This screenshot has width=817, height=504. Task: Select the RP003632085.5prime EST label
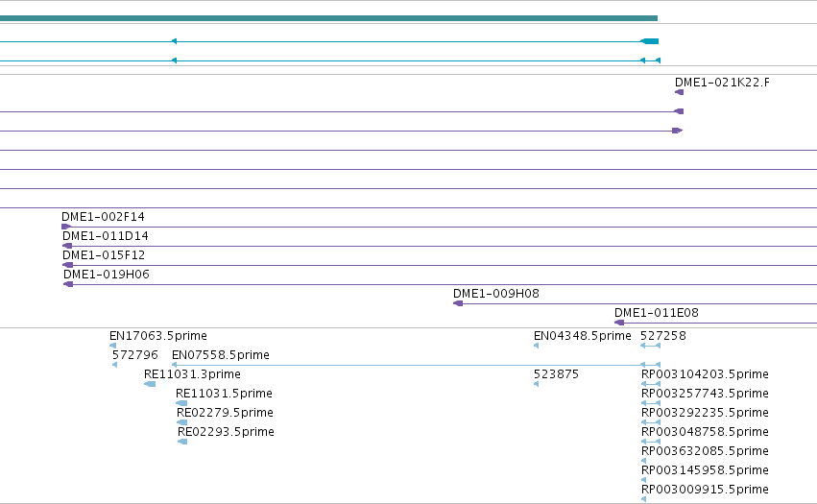[x=705, y=451]
